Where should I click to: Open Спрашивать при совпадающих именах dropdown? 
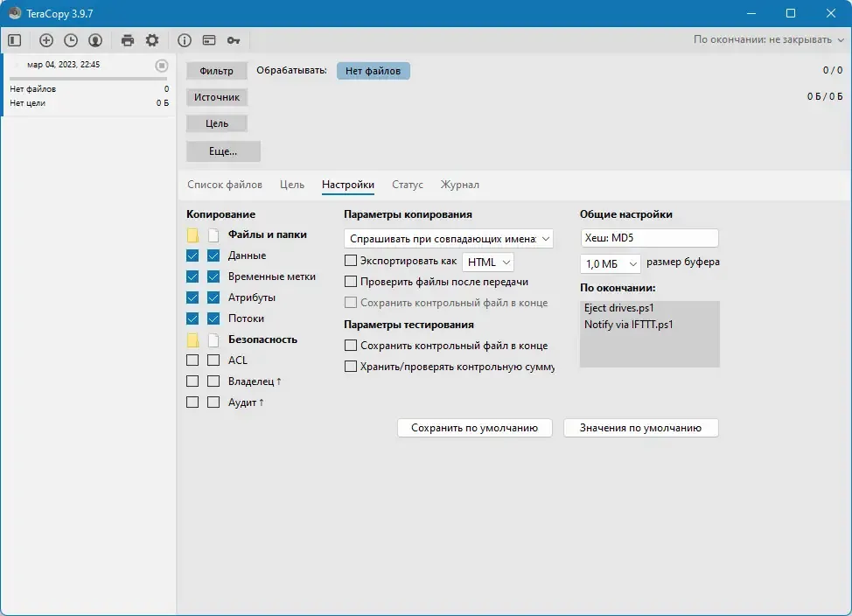pos(449,239)
